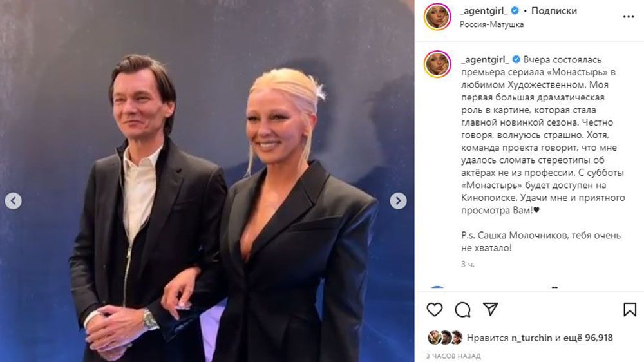Save the post with the bookmark icon
The image size is (644, 362).
(x=629, y=309)
